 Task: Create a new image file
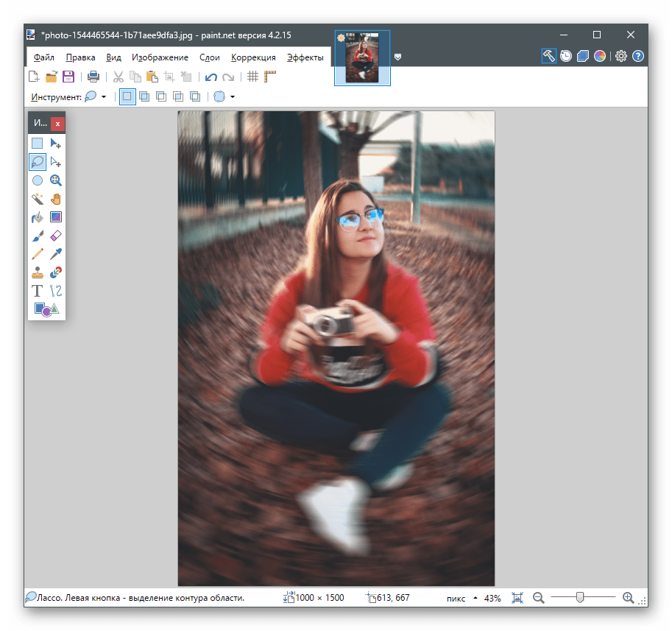34,77
